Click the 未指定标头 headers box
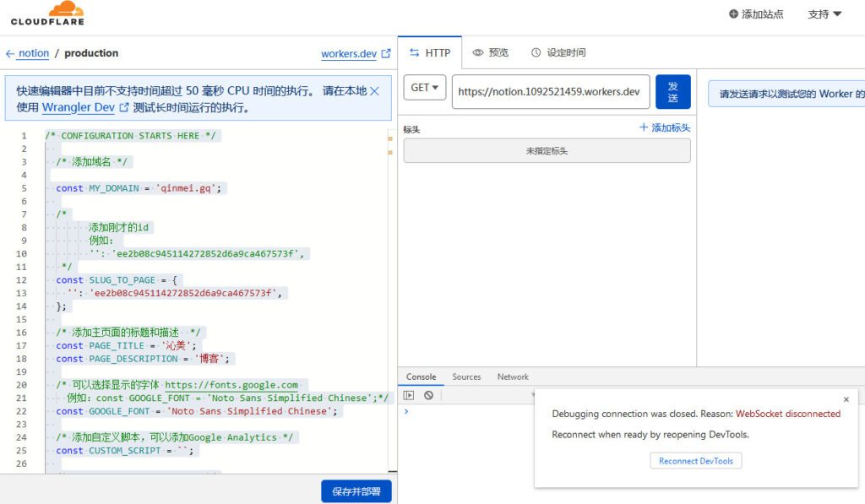Screen dimensions: 865x504 click(x=547, y=150)
